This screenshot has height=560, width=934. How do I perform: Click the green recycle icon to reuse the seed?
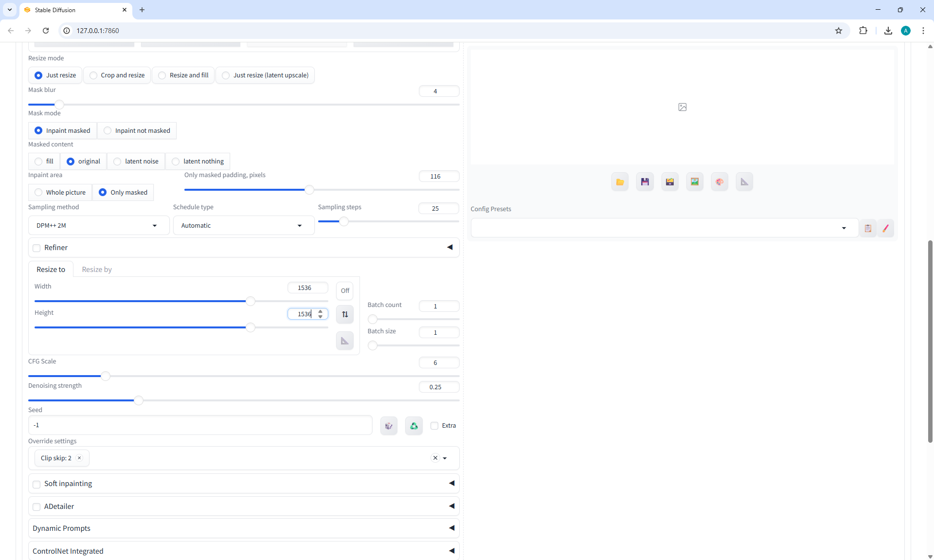414,426
